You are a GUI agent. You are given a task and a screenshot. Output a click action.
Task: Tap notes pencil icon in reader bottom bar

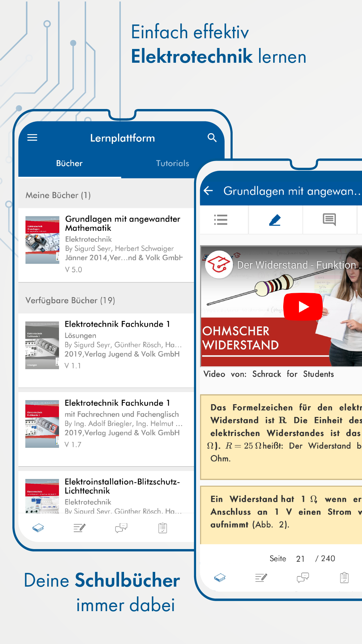(x=261, y=578)
